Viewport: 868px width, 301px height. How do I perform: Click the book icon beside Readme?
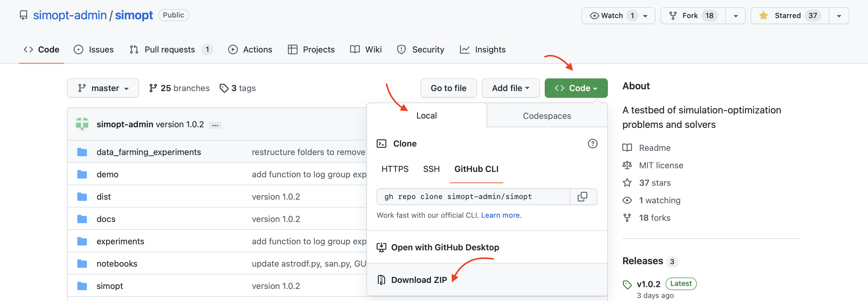[x=627, y=148]
